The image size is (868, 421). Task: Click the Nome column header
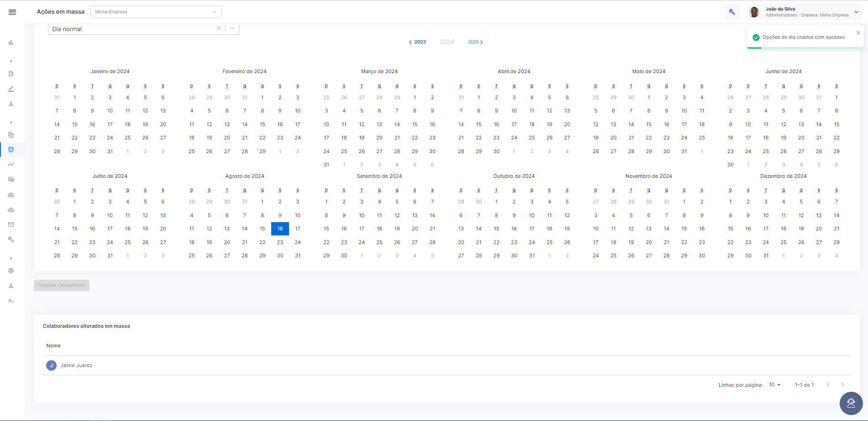(x=53, y=346)
